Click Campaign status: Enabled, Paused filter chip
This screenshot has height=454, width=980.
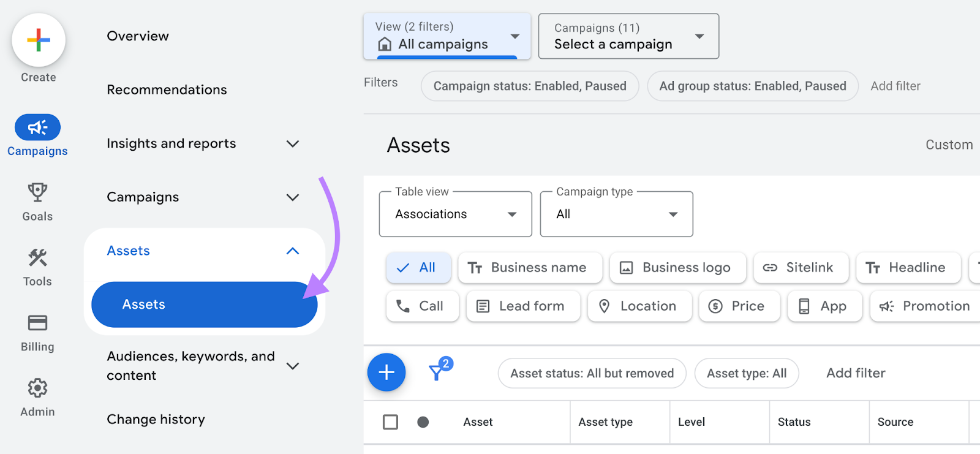click(x=530, y=86)
